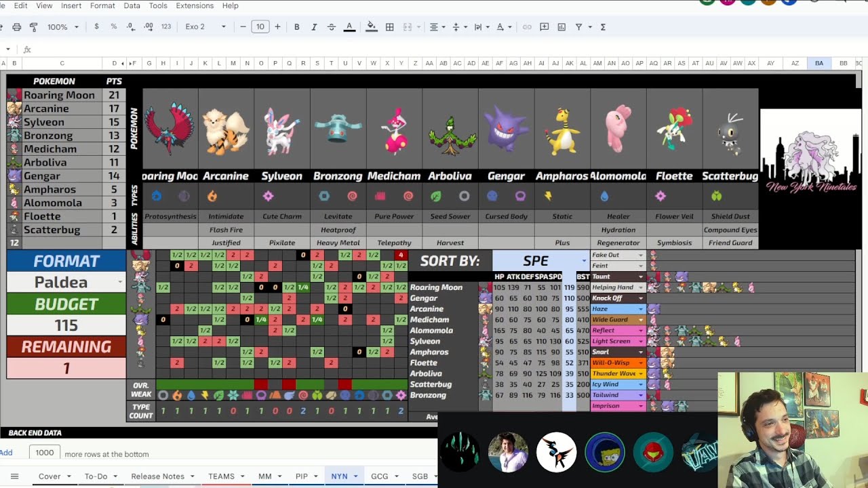868x488 pixels.
Task: Click the Add rows link
Action: (x=6, y=453)
